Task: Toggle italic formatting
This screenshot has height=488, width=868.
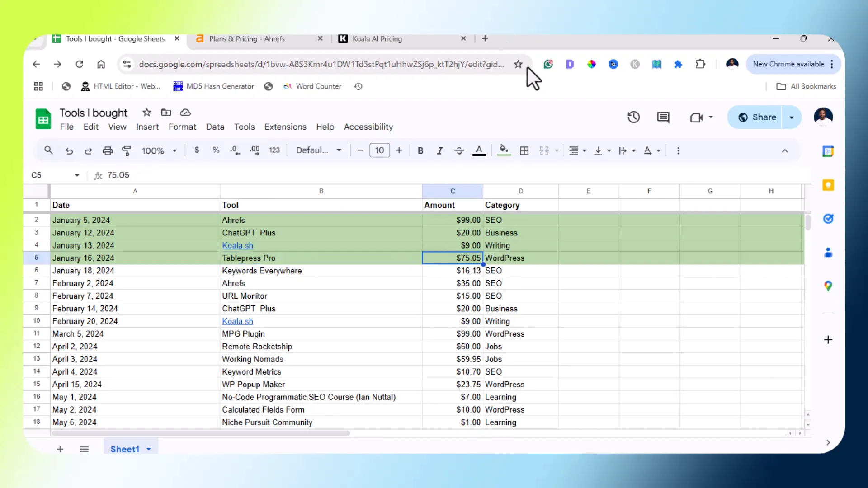Action: pos(439,151)
